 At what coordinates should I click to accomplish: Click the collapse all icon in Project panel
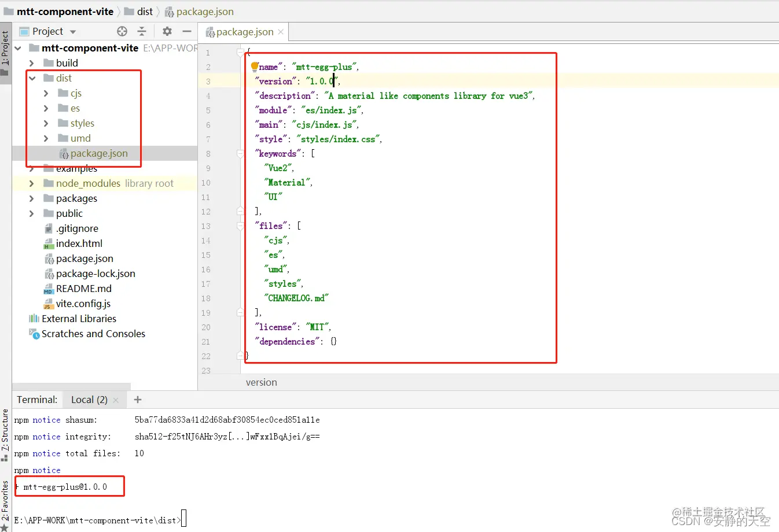click(142, 31)
